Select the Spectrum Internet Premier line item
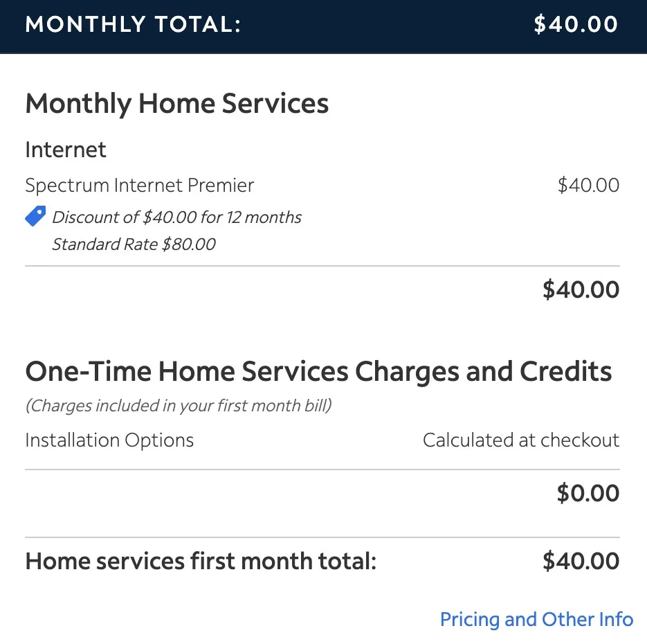The image size is (647, 644). point(138,185)
